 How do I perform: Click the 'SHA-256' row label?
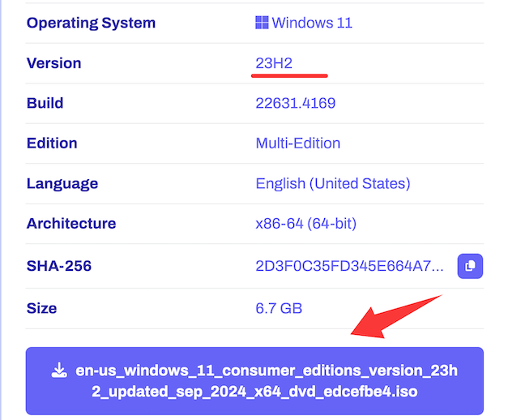coord(59,266)
